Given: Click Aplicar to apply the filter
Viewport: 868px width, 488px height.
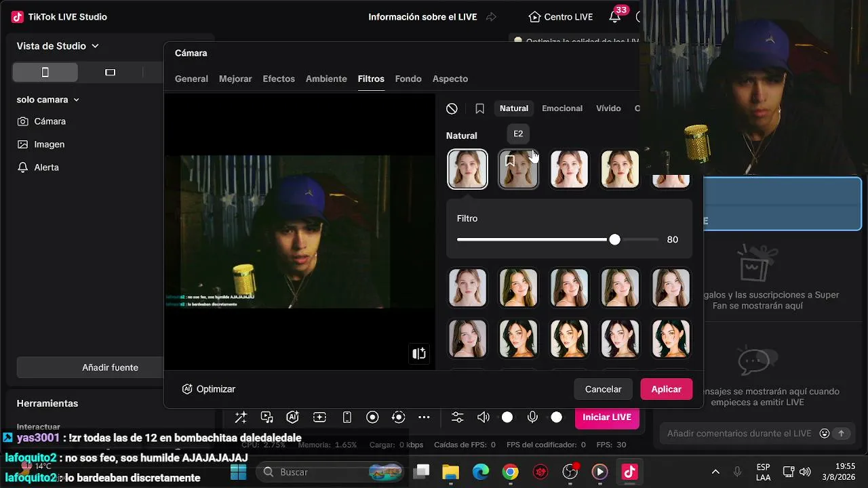Looking at the screenshot, I should (666, 389).
